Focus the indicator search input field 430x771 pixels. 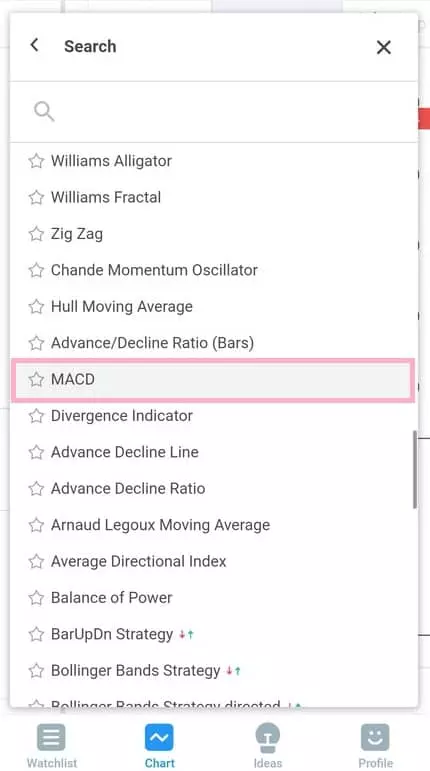[x=214, y=112]
